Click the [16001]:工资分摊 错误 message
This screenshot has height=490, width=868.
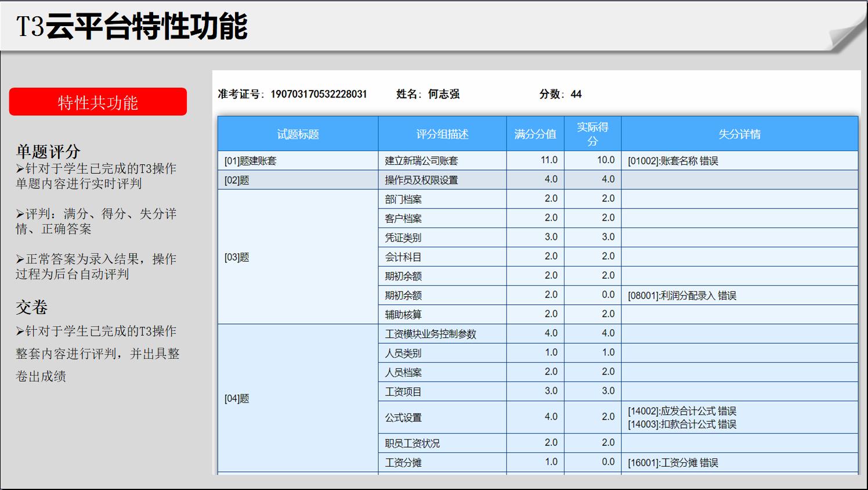click(673, 463)
